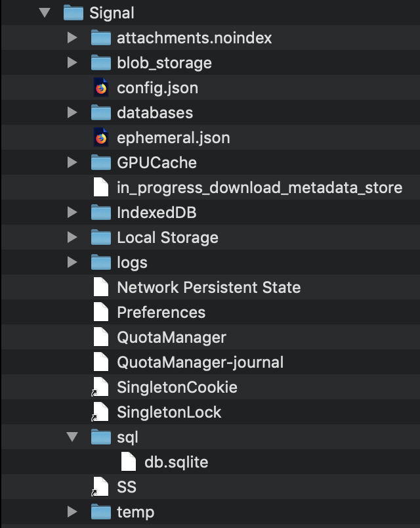This screenshot has height=528, width=420.
Task: Expand the logs folder
Action: coord(72,262)
